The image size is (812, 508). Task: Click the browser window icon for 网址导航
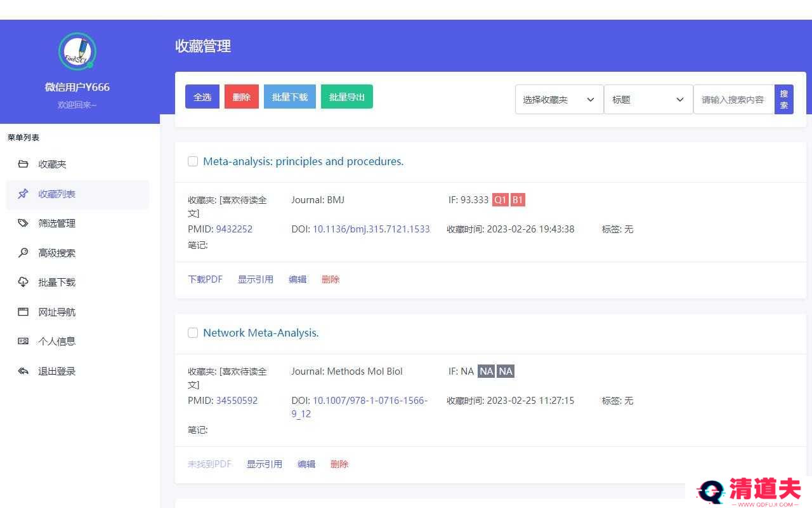pyautogui.click(x=23, y=312)
